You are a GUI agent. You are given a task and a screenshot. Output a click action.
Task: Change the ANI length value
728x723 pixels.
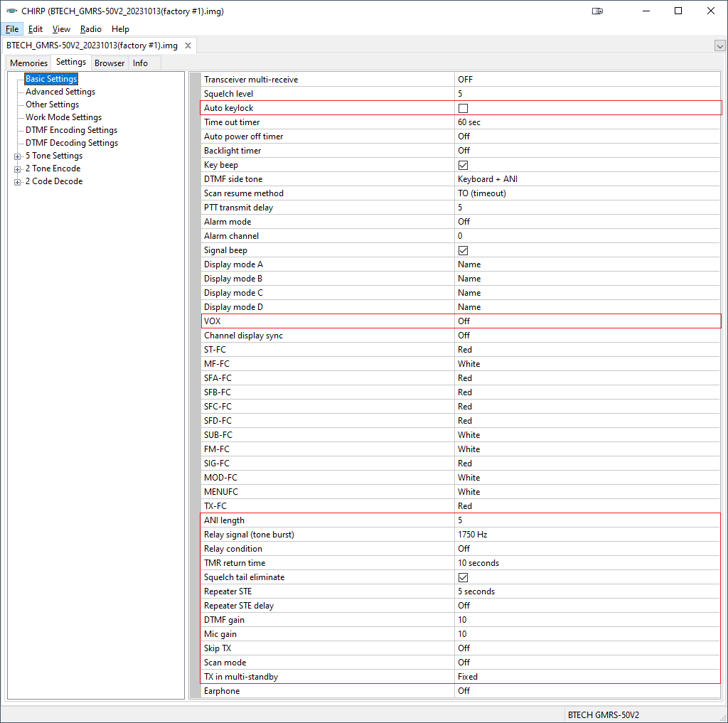pos(587,520)
